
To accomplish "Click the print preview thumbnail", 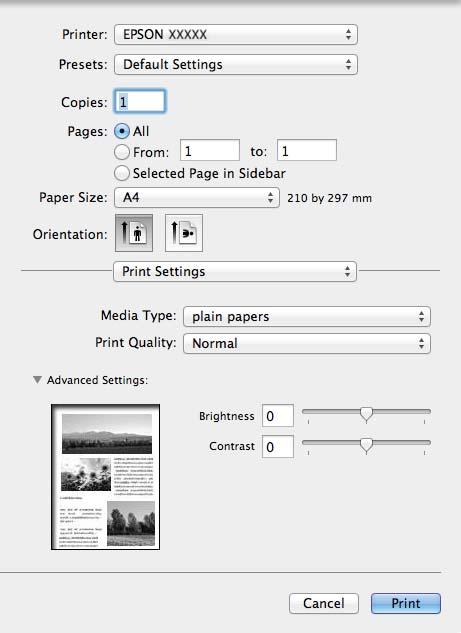I will tap(105, 477).
